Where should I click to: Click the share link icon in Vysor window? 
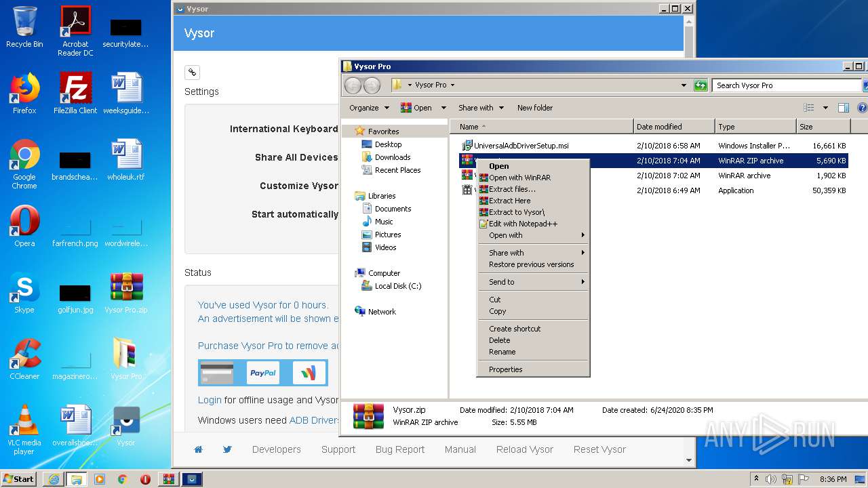pos(192,73)
